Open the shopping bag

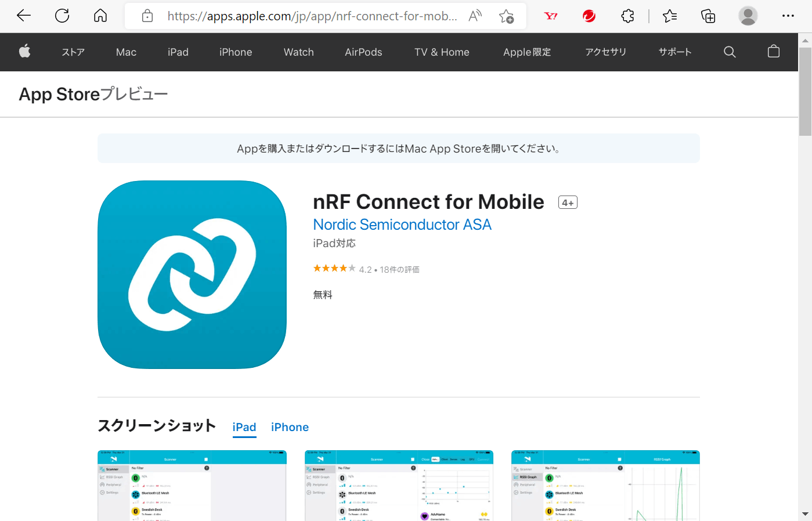[774, 52]
